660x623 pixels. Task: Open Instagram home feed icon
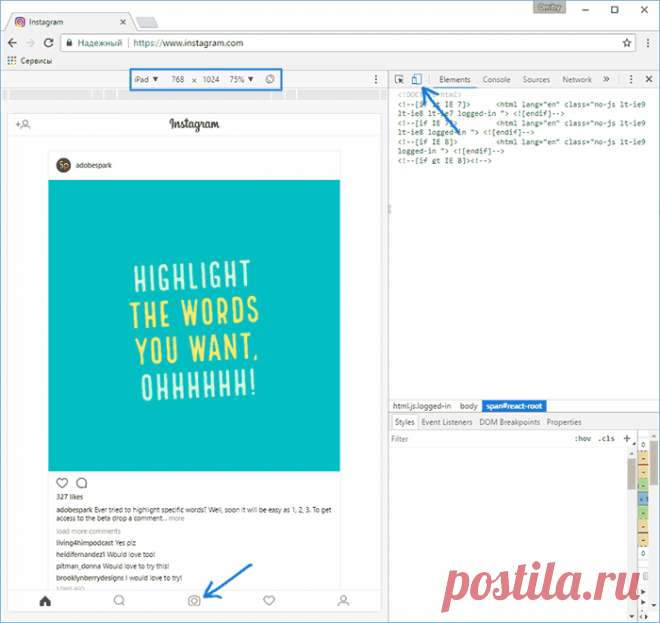[x=44, y=601]
